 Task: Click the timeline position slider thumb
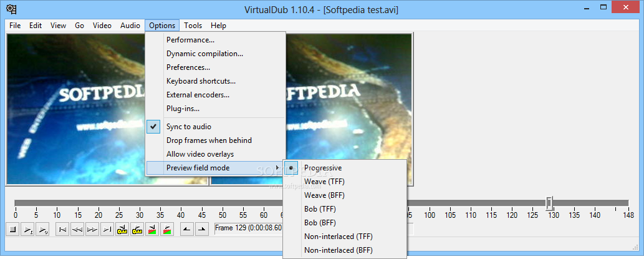coord(549,203)
